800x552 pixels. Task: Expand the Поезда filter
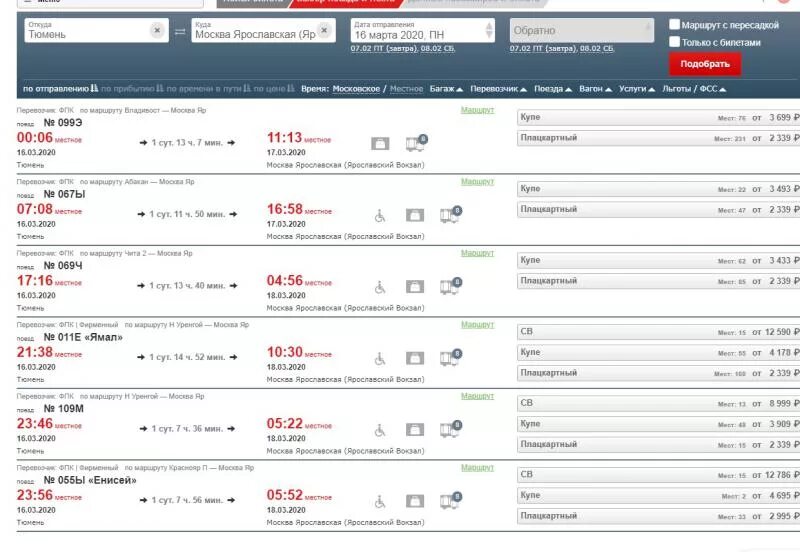point(553,89)
